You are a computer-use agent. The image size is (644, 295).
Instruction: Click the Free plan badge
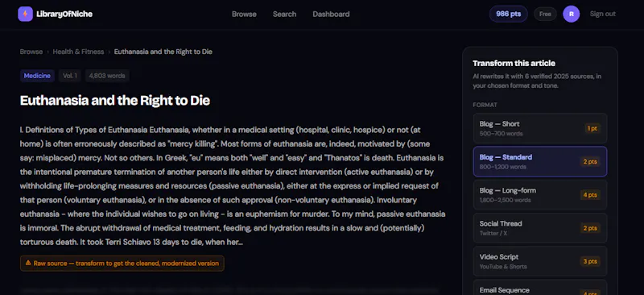point(545,14)
